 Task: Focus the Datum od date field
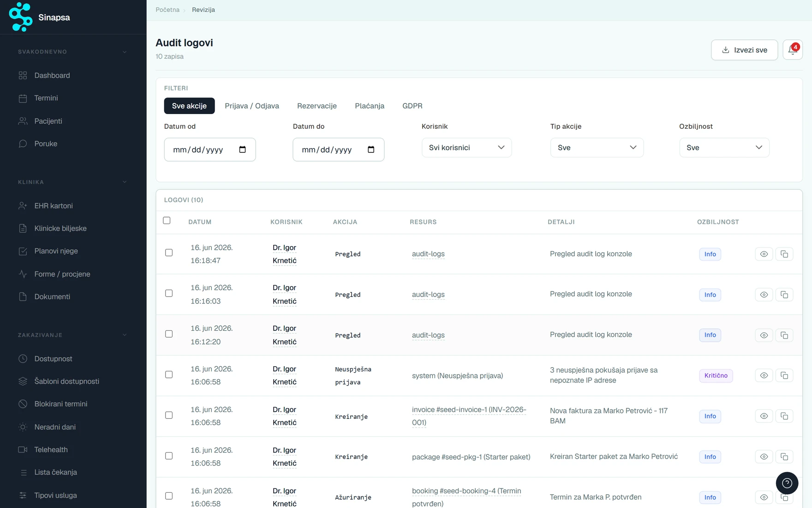coord(210,150)
